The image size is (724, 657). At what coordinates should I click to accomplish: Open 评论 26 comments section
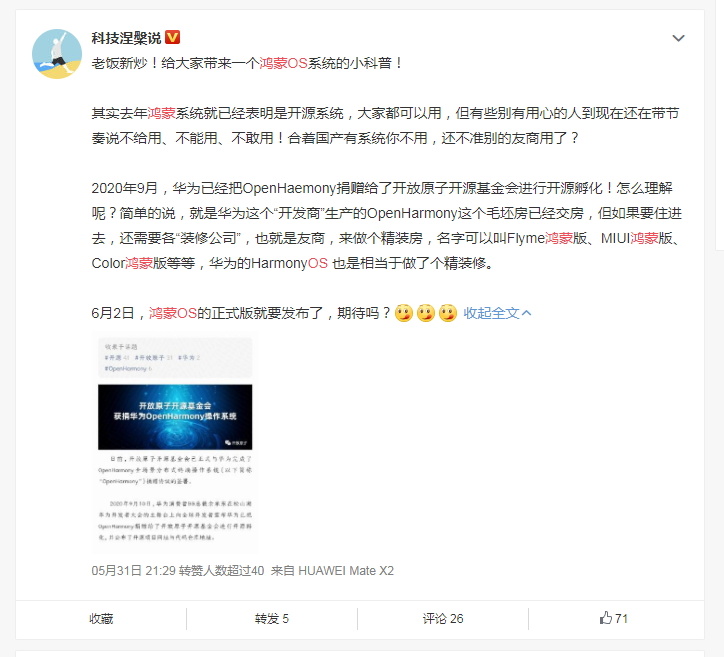[443, 619]
